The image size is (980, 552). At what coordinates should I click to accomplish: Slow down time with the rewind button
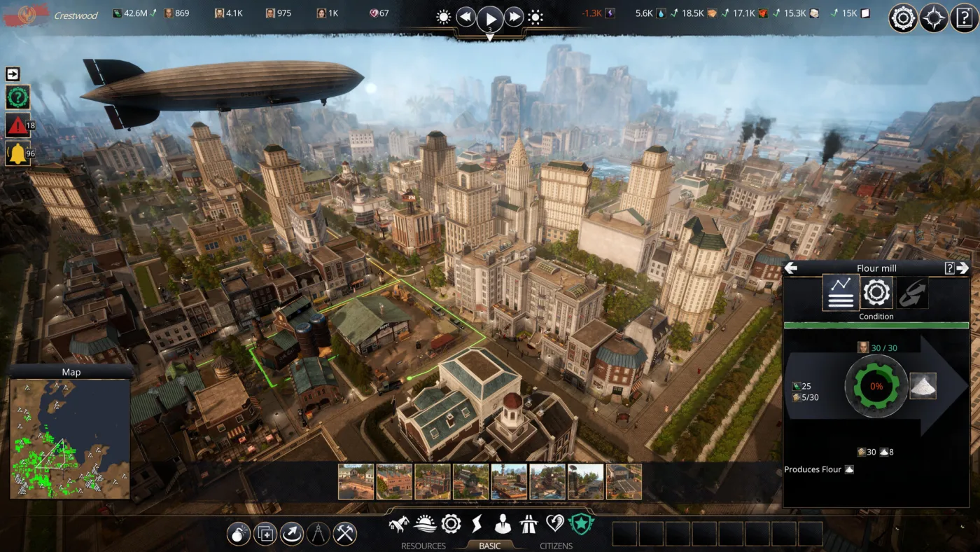coord(466,18)
